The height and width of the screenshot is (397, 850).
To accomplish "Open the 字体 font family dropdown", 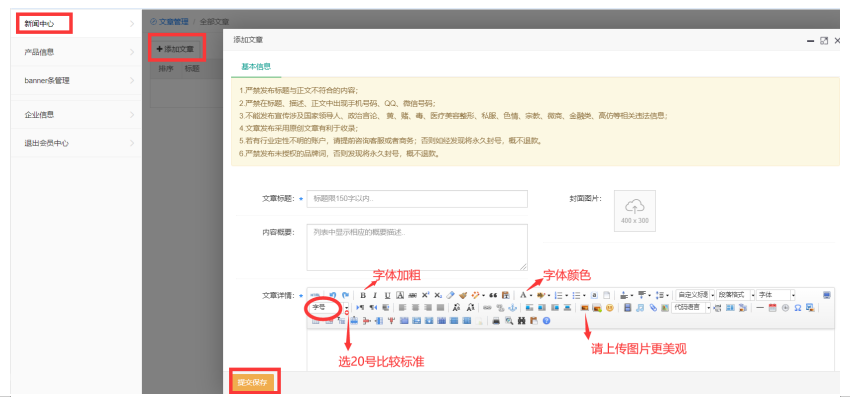I will [775, 295].
